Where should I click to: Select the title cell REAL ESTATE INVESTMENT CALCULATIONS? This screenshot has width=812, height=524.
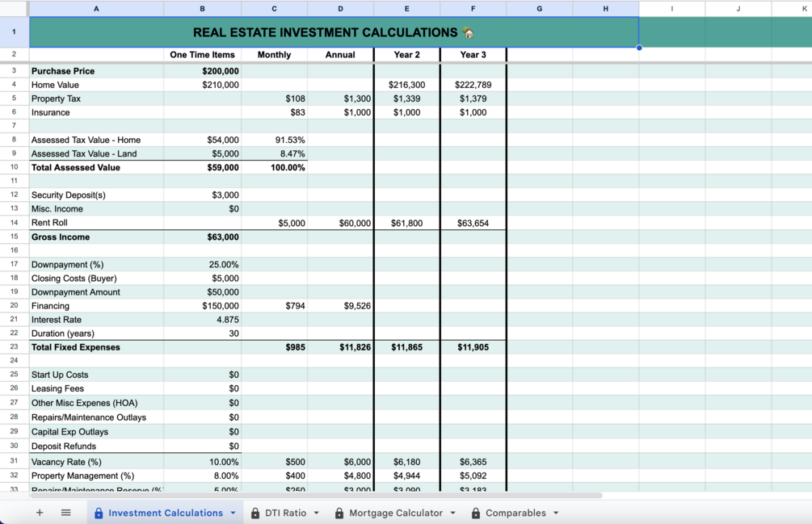(334, 32)
